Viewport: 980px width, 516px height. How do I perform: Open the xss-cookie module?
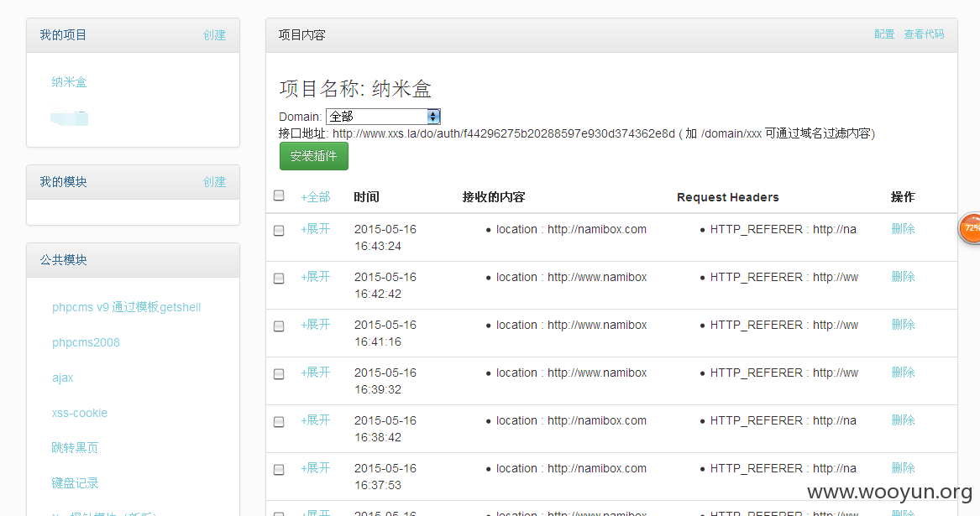pyautogui.click(x=80, y=413)
